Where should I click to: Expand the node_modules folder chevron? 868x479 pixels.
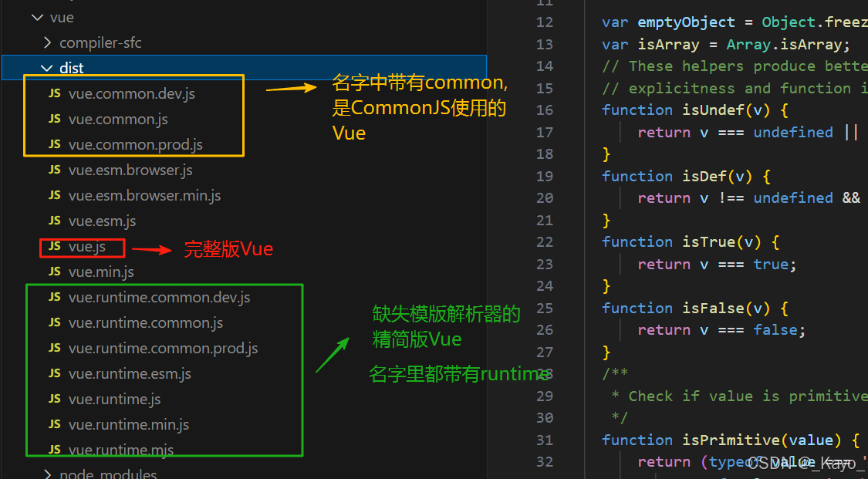point(48,474)
